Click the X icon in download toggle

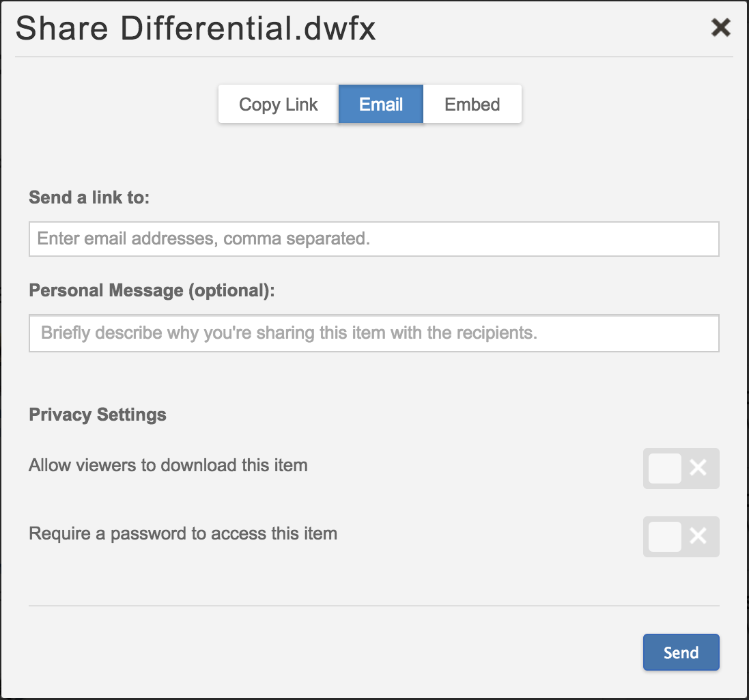pos(698,468)
